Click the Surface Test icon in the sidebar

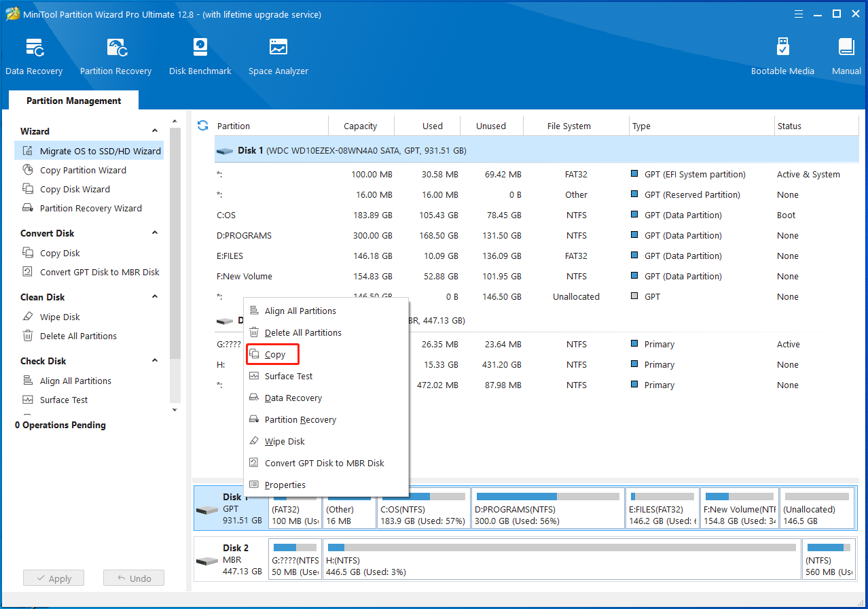[x=28, y=400]
